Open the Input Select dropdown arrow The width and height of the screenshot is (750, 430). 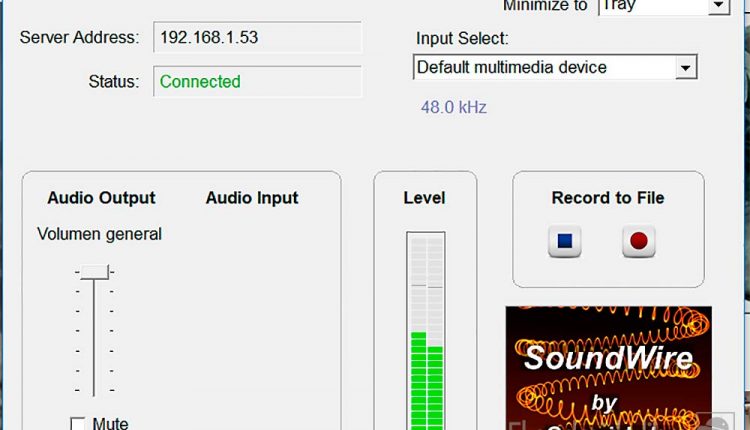pyautogui.click(x=685, y=68)
